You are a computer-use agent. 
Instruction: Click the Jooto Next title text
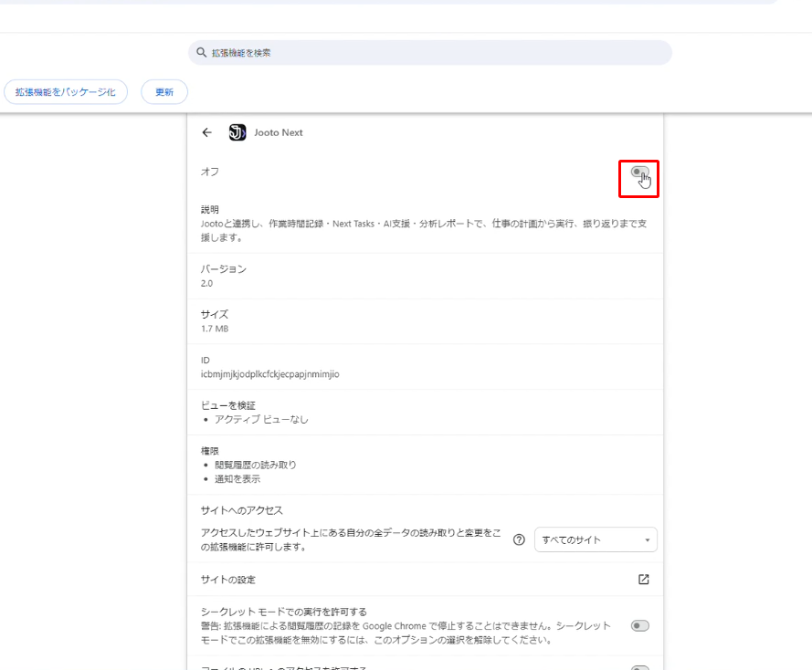pyautogui.click(x=278, y=132)
